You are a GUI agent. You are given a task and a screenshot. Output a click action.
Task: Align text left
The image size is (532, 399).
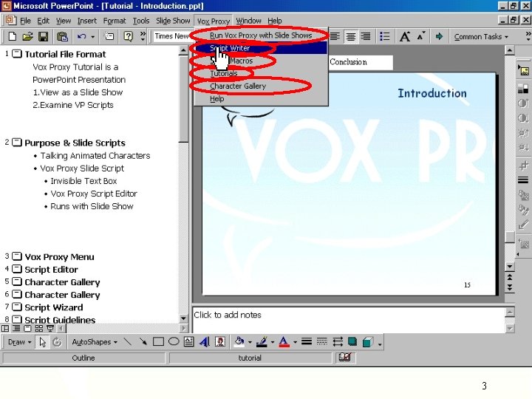335,36
